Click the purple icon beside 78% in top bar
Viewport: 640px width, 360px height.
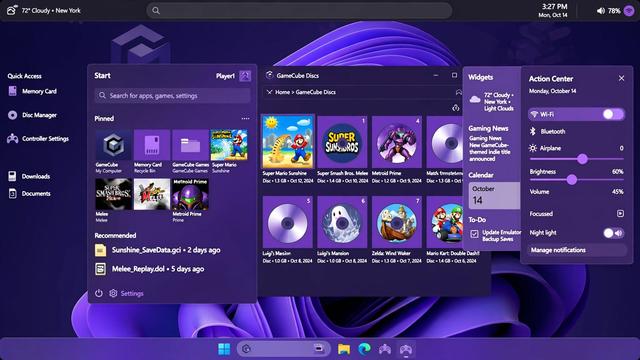click(629, 11)
